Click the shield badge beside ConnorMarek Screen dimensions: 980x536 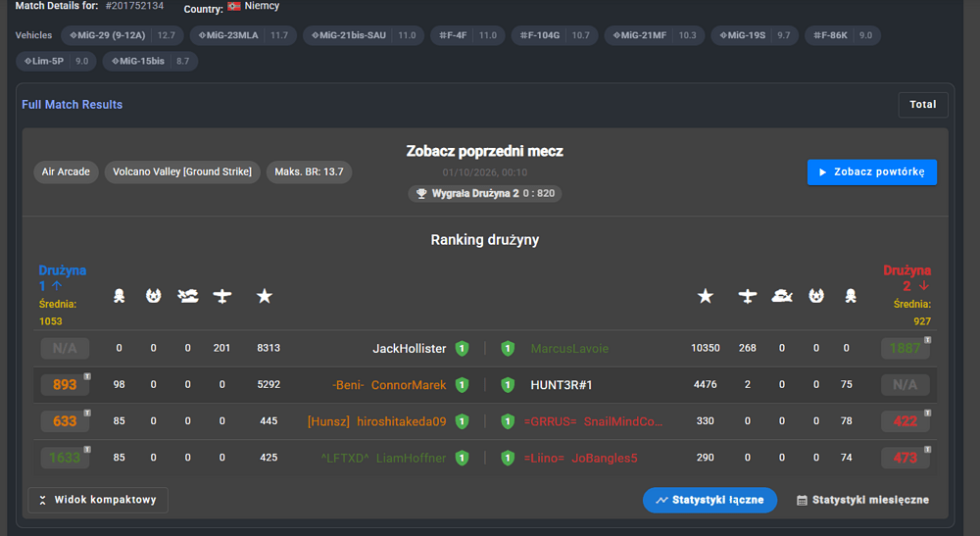pos(462,385)
